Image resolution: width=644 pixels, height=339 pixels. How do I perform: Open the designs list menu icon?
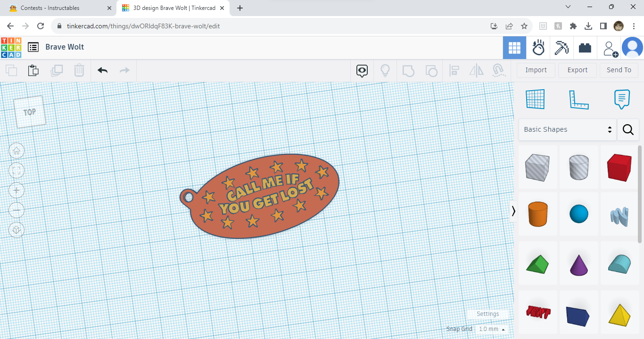pos(33,47)
